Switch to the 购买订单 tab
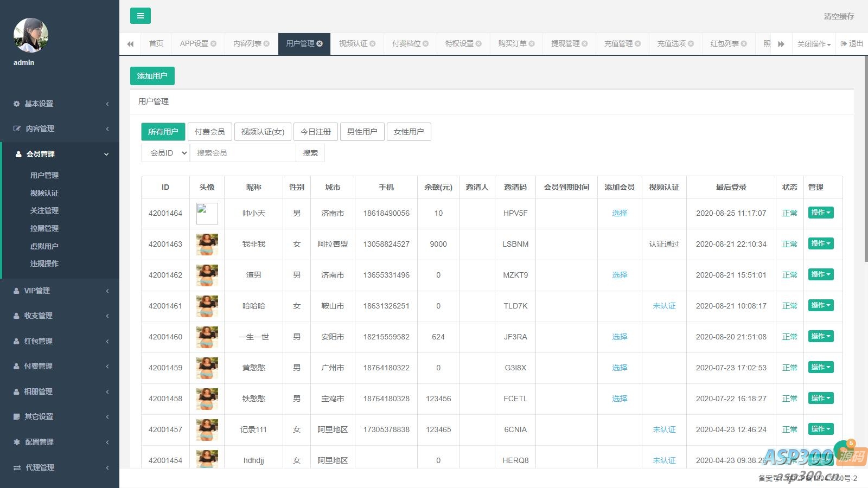Image resolution: width=868 pixels, height=488 pixels. 512,44
